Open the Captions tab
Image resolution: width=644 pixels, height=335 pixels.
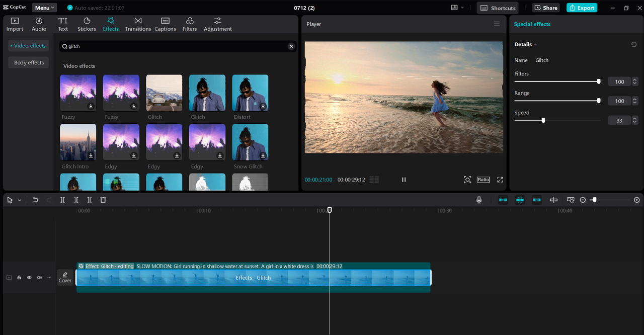pos(165,24)
